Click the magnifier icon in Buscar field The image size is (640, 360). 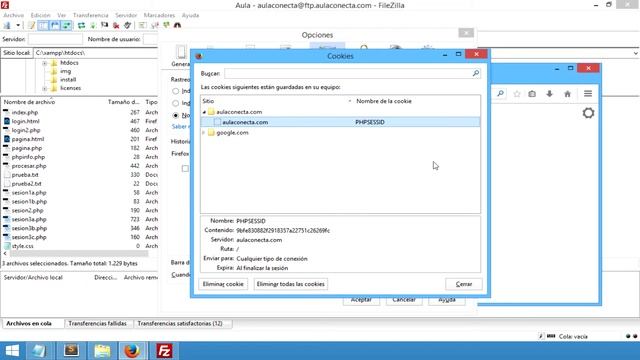(476, 73)
